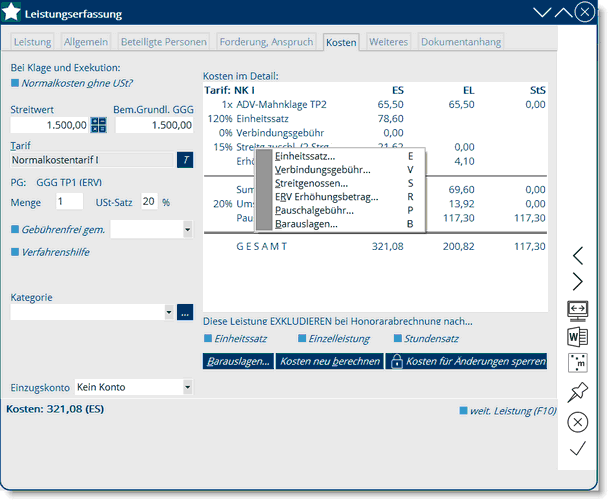The width and height of the screenshot is (609, 501).
Task: Click the Tarif selection T button
Action: 185,160
